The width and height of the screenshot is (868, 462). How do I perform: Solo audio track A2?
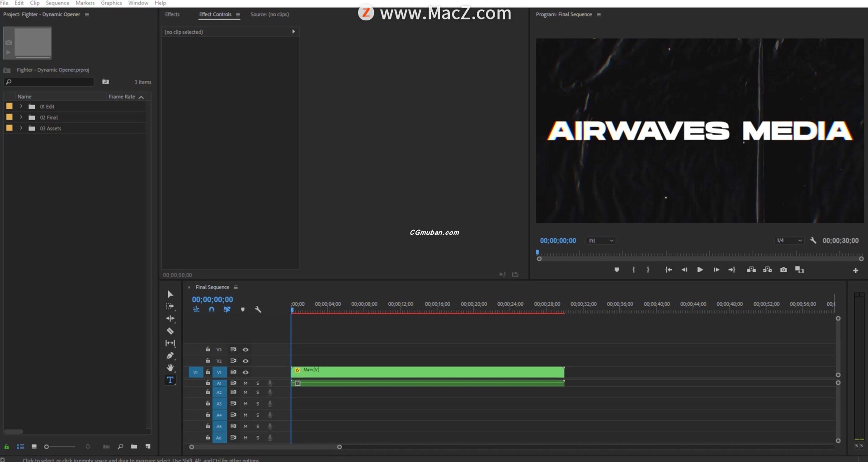(258, 392)
